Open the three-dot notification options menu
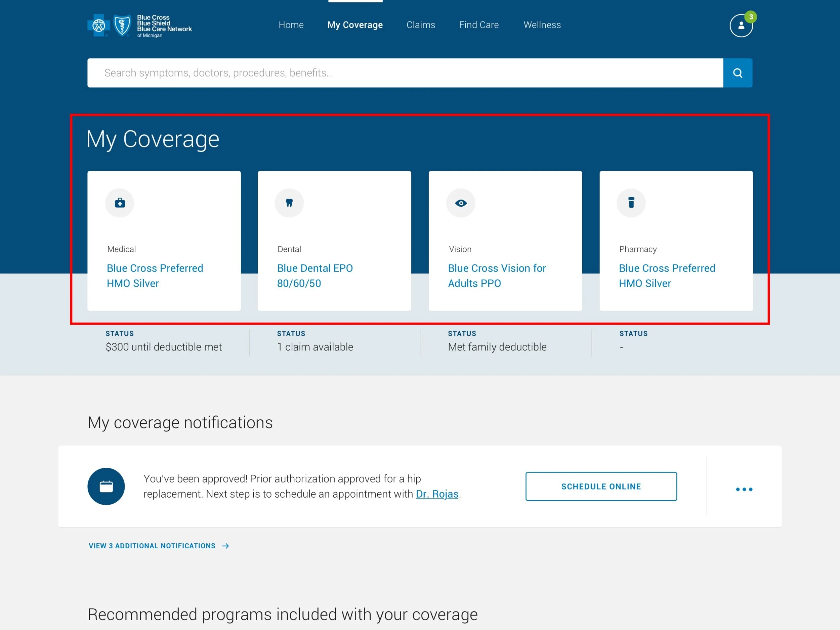Viewport: 840px width, 630px height. coord(744,489)
